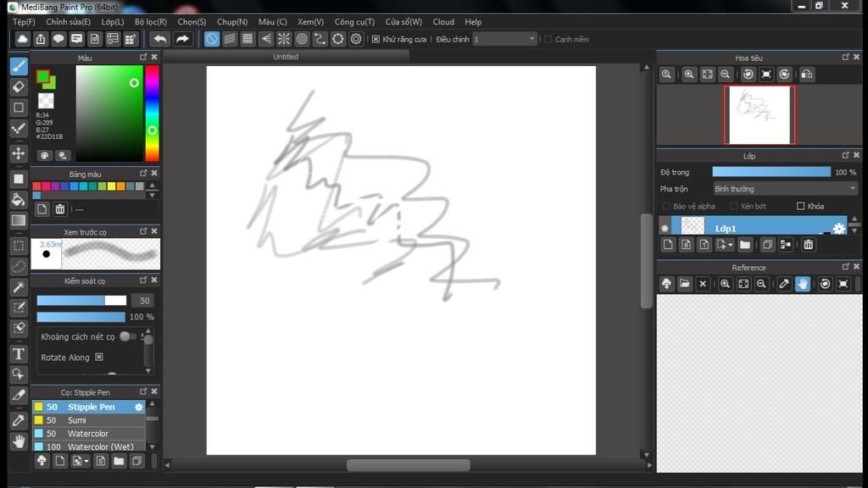868x488 pixels.
Task: Open the Tệp(F) menu
Action: (x=23, y=22)
